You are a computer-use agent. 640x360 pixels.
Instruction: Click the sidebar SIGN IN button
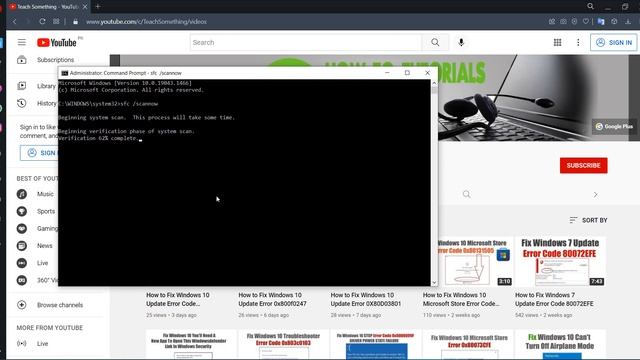tap(39, 153)
